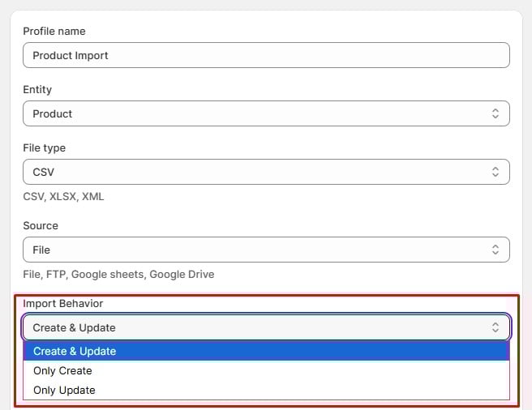532x410 pixels.
Task: Click the Profile name label
Action: coord(54,31)
